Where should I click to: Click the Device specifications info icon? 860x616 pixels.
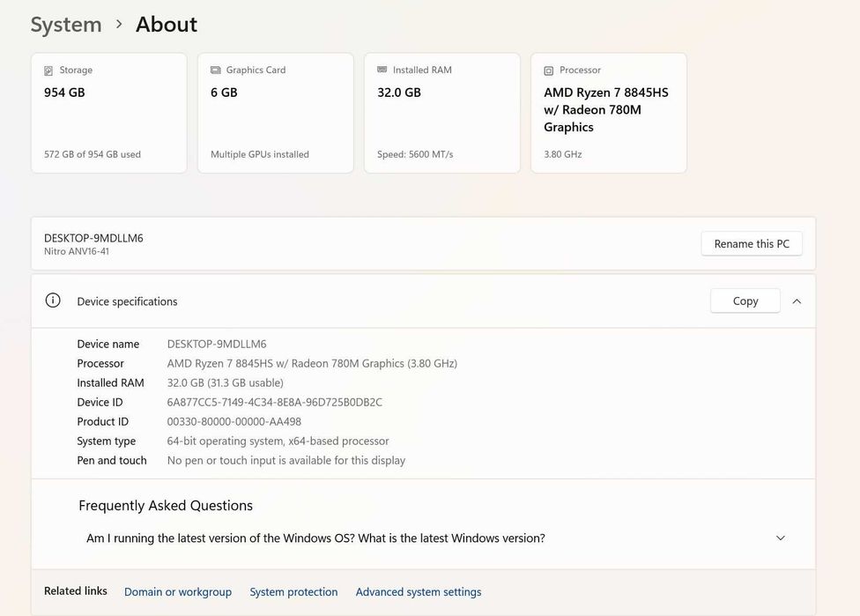(x=53, y=301)
